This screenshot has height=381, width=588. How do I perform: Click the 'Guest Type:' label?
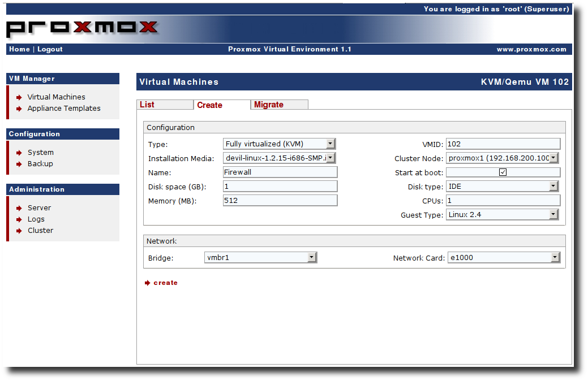(422, 215)
